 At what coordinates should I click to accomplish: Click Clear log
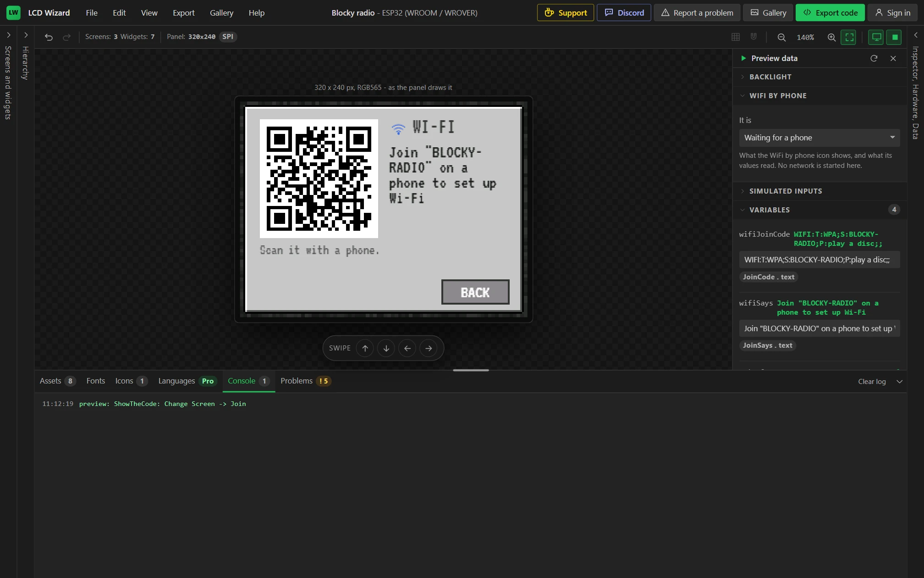(872, 382)
